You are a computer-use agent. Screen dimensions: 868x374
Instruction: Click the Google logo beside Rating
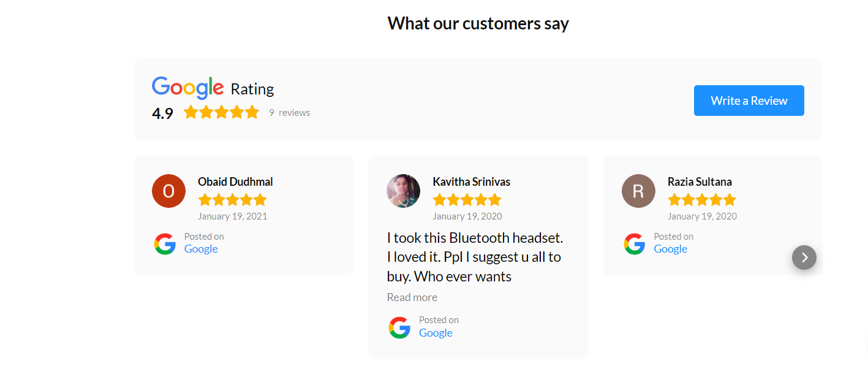click(x=187, y=88)
